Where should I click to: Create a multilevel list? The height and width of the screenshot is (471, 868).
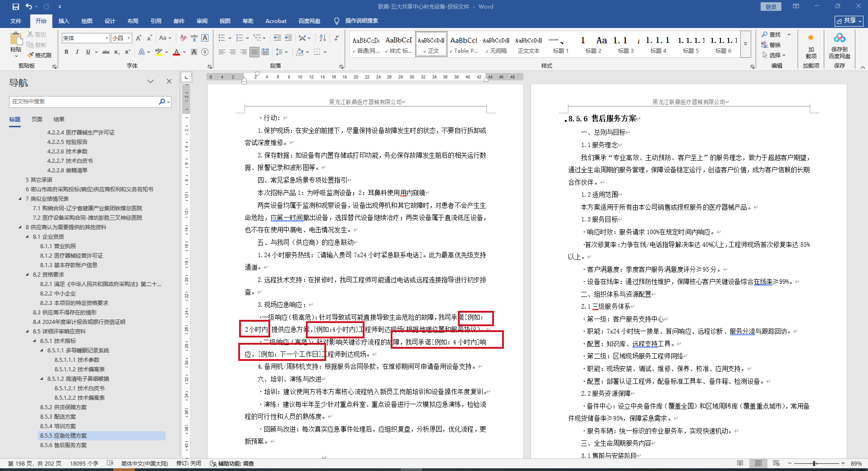[x=257, y=38]
